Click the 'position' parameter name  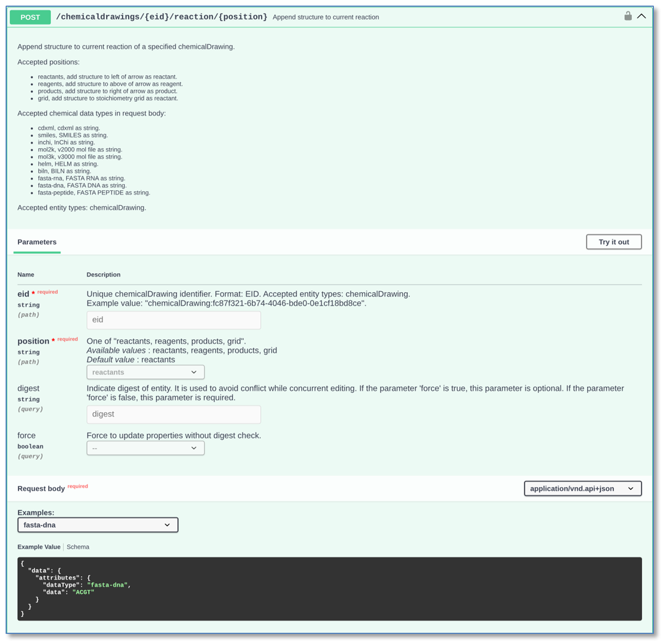[33, 342]
